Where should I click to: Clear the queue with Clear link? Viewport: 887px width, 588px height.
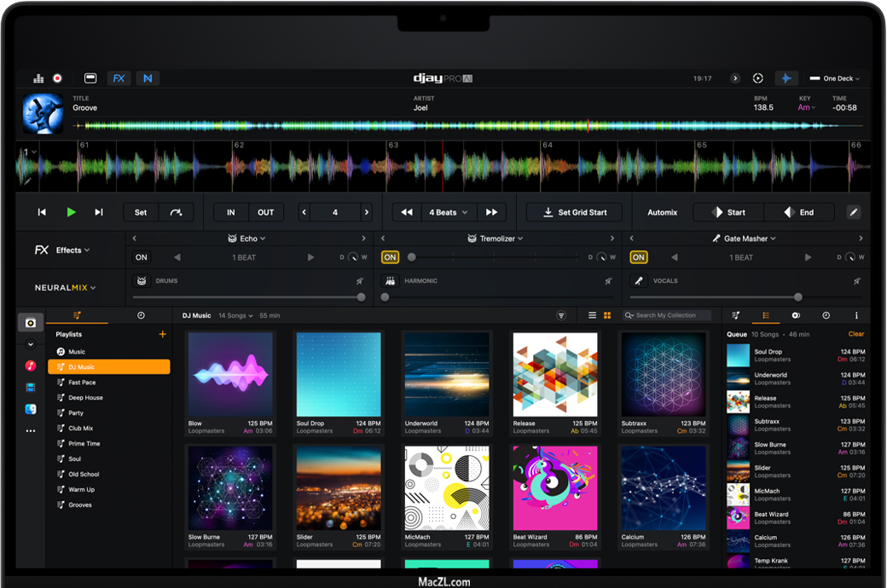coord(855,334)
